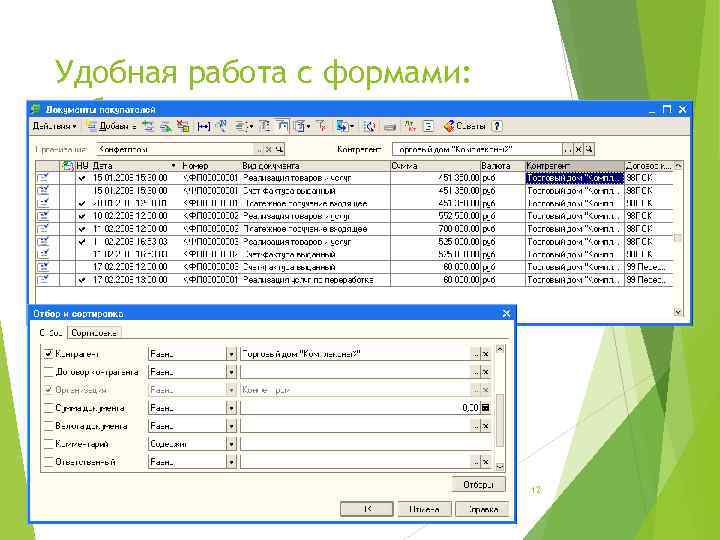Click the Контрагент field ellipsis select button
This screenshot has height=540, width=720.
pyautogui.click(x=568, y=150)
